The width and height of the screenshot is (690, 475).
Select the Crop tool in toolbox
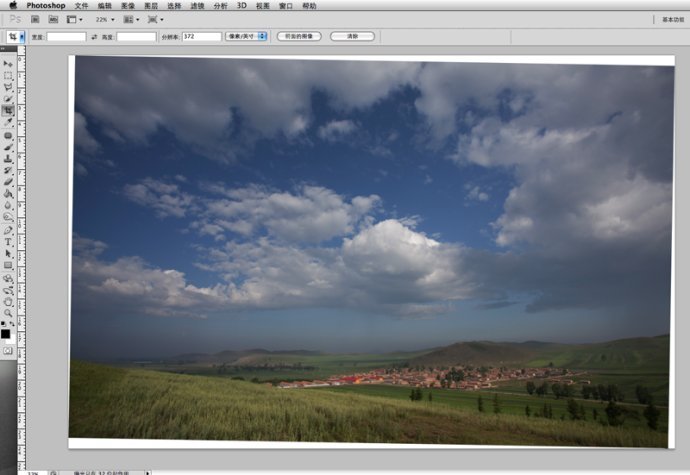(x=8, y=111)
